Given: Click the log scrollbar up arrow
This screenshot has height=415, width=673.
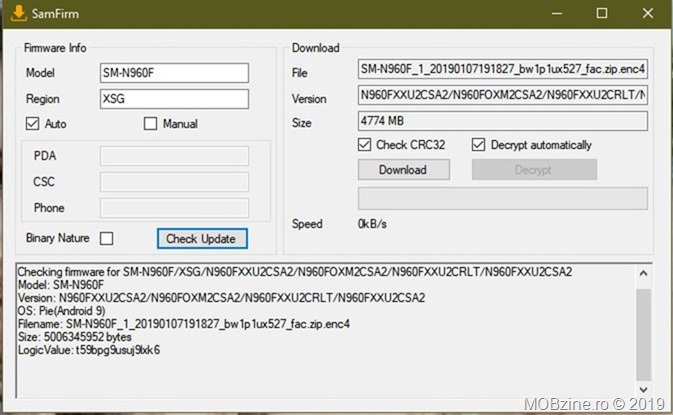Looking at the screenshot, I should click(x=643, y=273).
